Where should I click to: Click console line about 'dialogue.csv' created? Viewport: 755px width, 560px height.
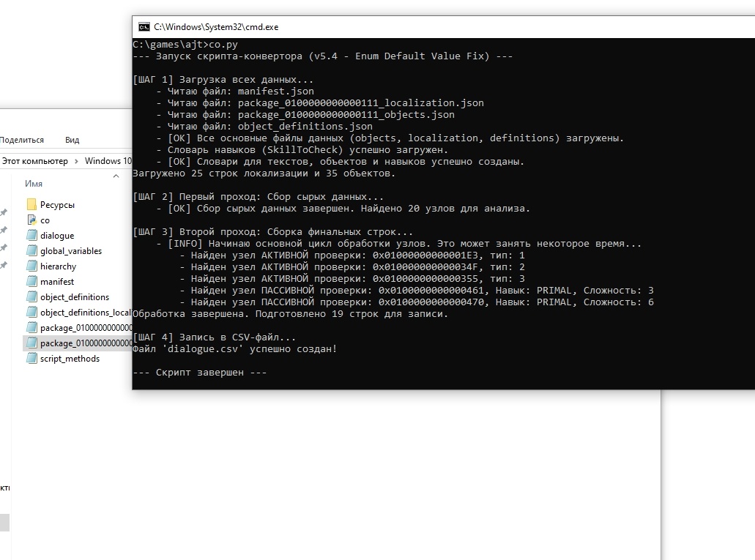coord(235,349)
